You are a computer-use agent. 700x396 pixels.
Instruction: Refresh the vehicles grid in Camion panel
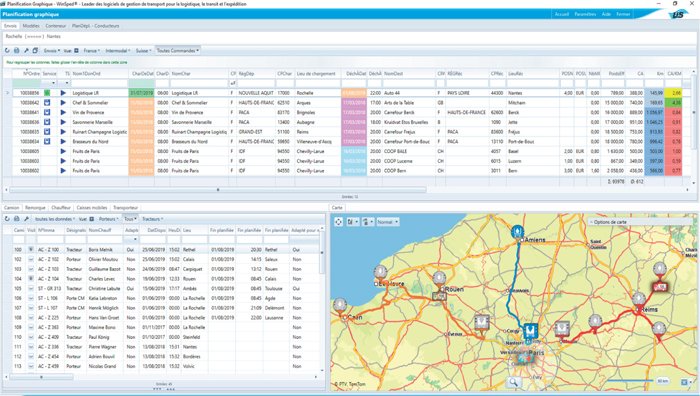coord(7,219)
